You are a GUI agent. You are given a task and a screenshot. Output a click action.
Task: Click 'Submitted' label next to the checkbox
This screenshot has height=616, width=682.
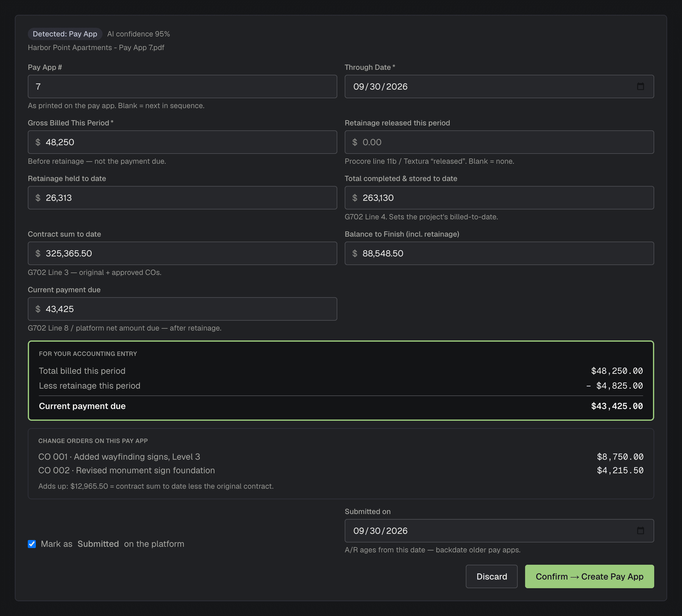[98, 544]
